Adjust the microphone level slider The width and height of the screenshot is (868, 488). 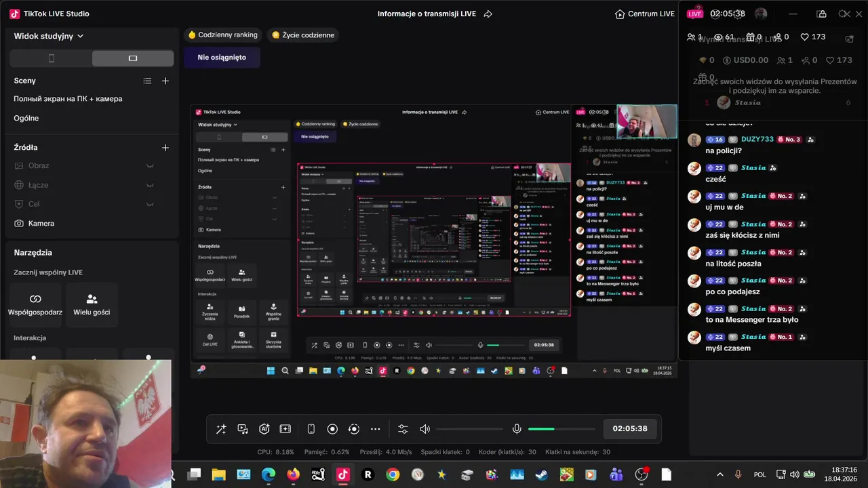(x=561, y=429)
